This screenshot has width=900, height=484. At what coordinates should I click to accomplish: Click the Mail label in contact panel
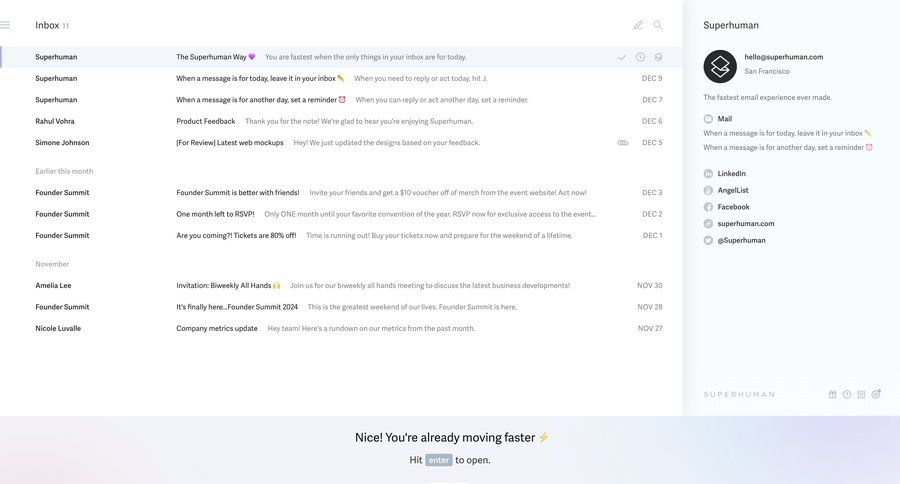(724, 119)
